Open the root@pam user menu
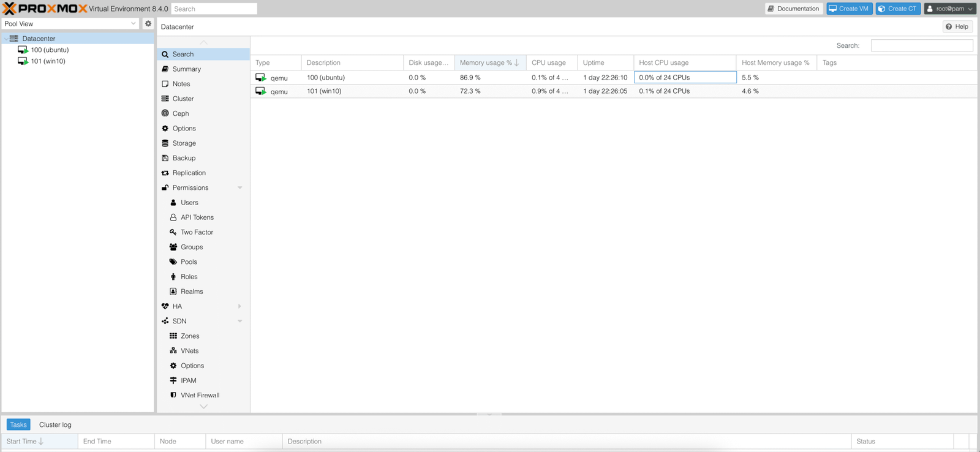The width and height of the screenshot is (980, 452). pos(949,9)
